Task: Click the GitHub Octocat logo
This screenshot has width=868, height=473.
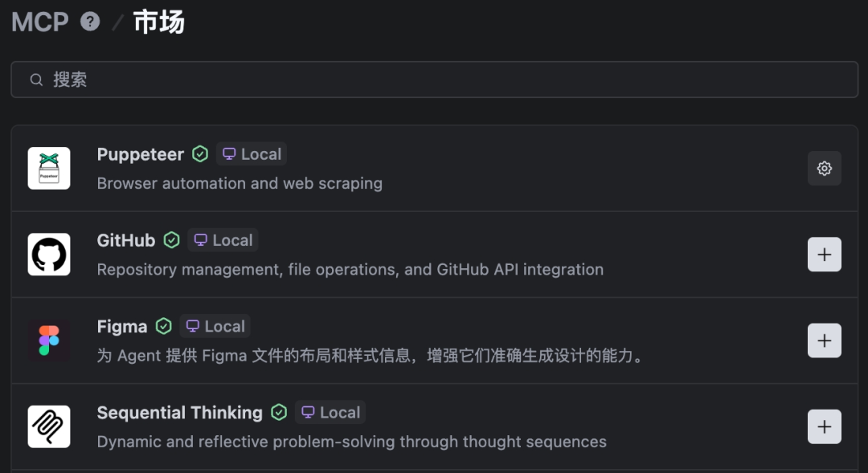Action: point(49,255)
